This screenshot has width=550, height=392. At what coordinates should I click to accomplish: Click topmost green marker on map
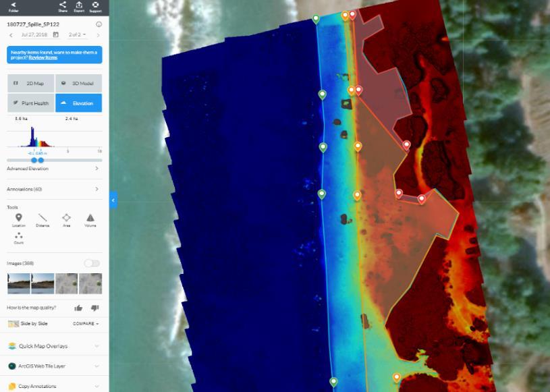(x=316, y=20)
